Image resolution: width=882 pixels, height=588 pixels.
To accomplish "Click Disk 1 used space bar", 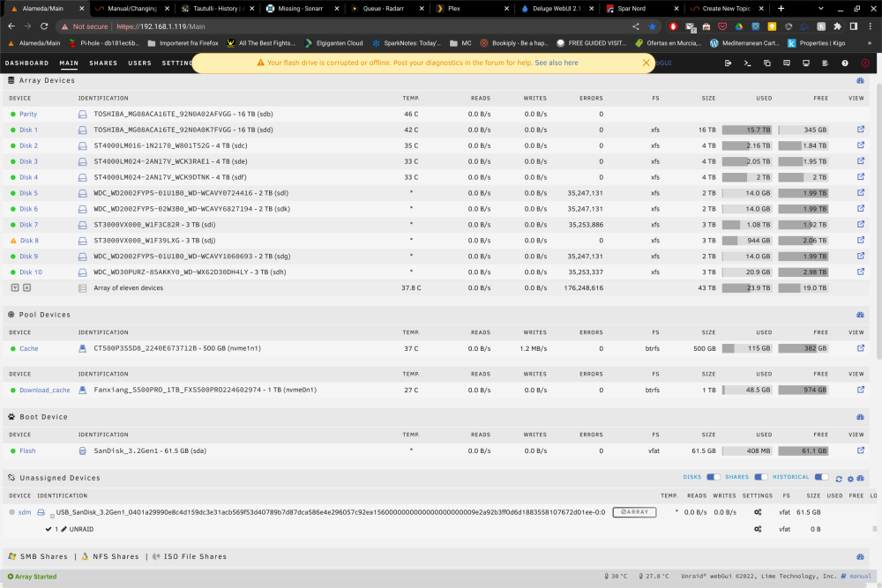I will point(746,130).
